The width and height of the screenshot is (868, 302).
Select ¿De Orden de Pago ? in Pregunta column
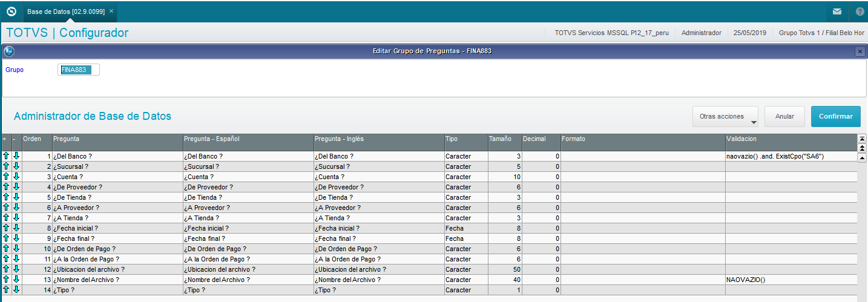pos(117,249)
